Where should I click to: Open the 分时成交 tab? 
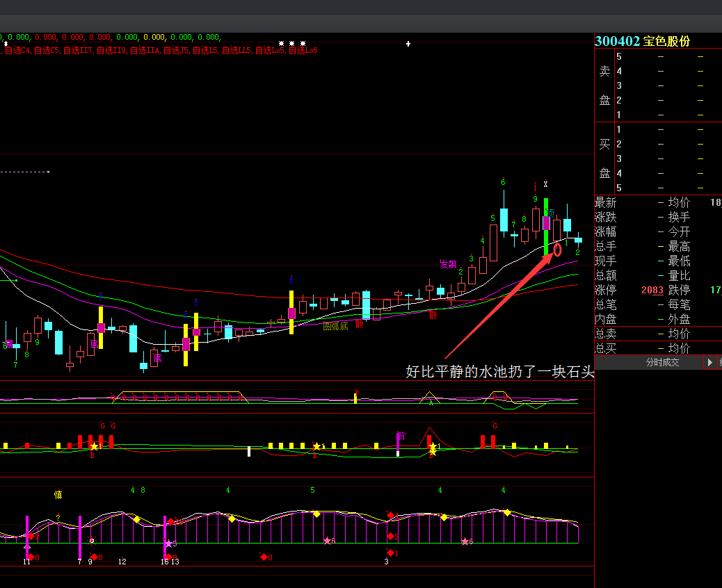pos(661,362)
